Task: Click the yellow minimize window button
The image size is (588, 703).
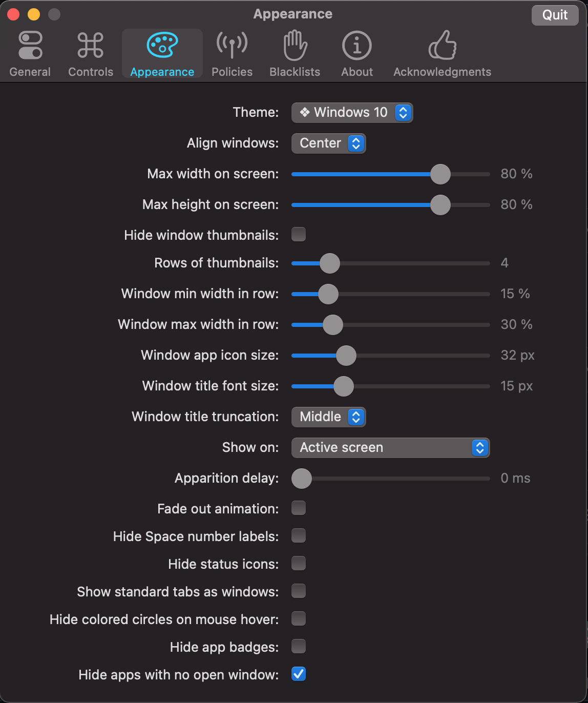Action: tap(34, 14)
